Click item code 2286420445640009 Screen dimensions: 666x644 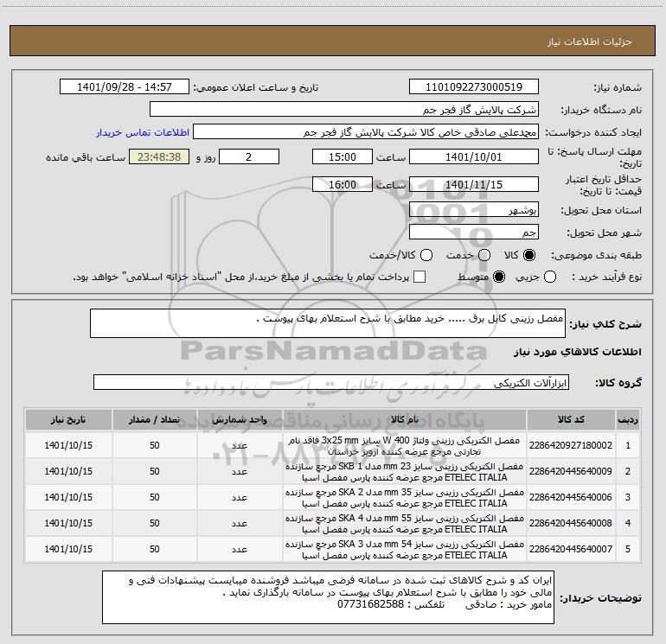571,471
